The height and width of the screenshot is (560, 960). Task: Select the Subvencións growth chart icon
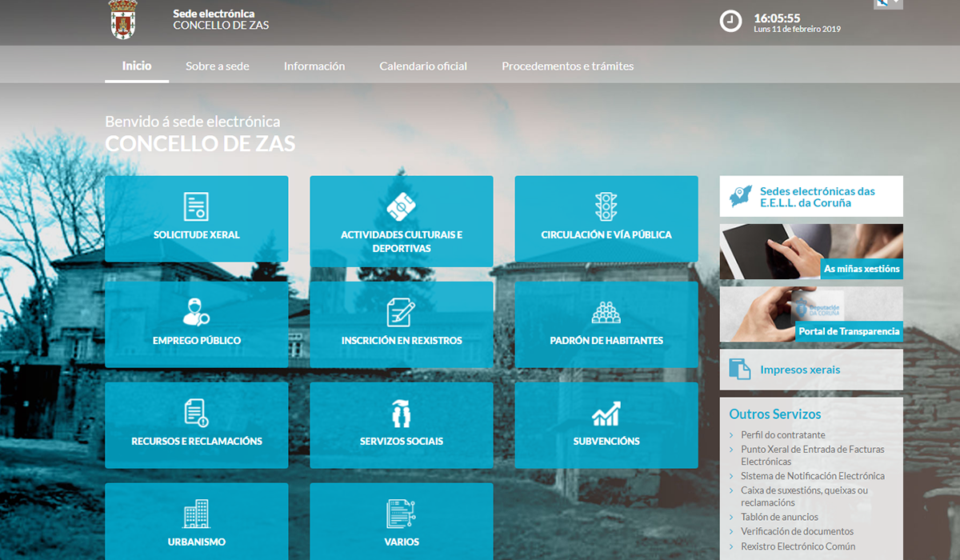[606, 413]
